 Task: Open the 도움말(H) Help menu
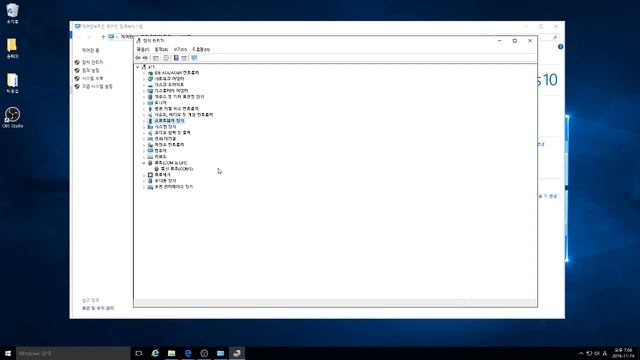(201, 49)
